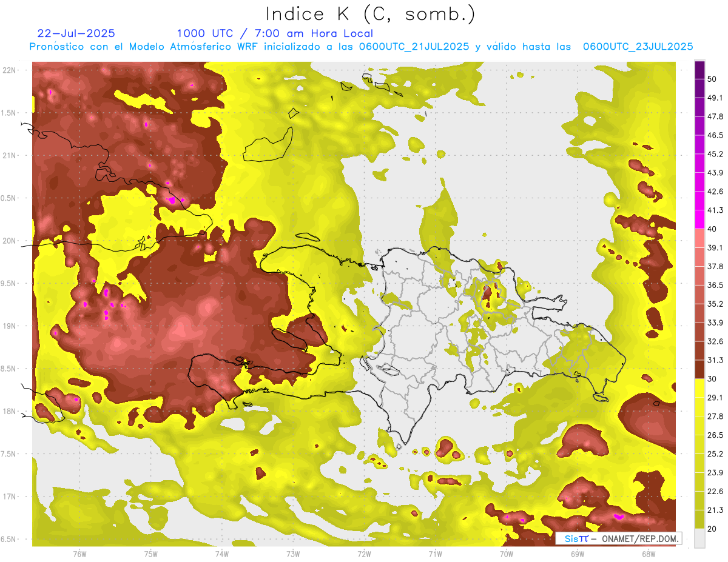The image size is (728, 562).
Task: Click the '73W' longitude label
Action: point(293,554)
